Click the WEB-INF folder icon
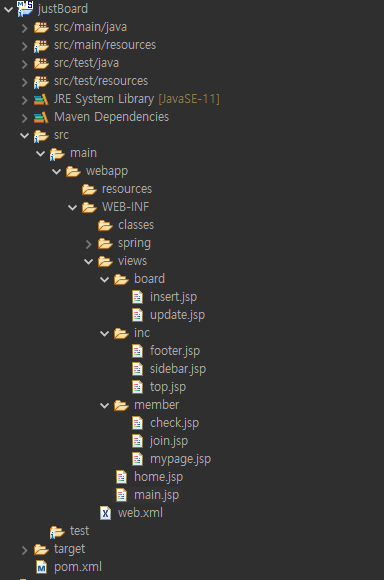 coord(89,208)
